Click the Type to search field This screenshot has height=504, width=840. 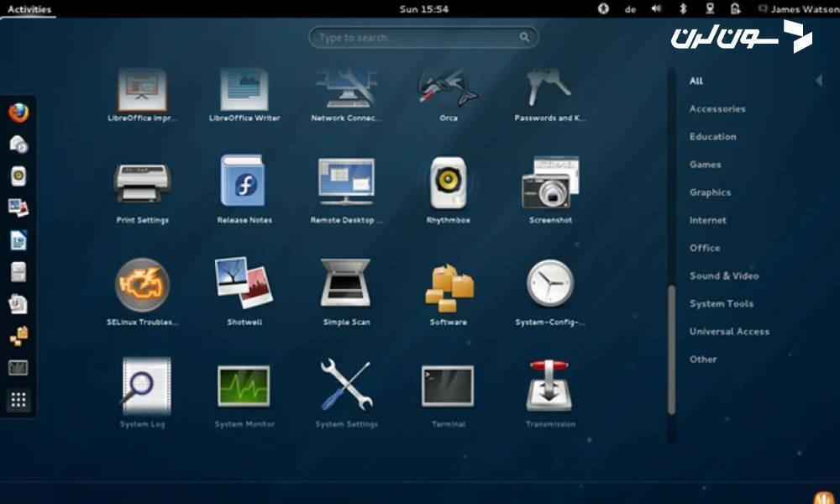point(423,38)
